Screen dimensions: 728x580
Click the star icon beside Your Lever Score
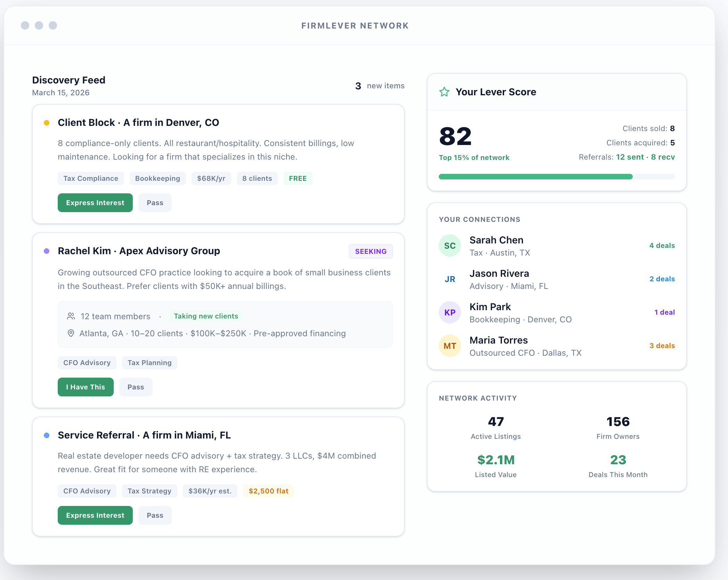click(x=444, y=92)
